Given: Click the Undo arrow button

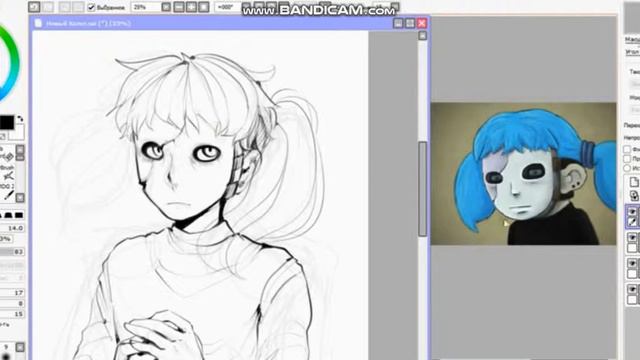Looking at the screenshot, I should (34, 7).
